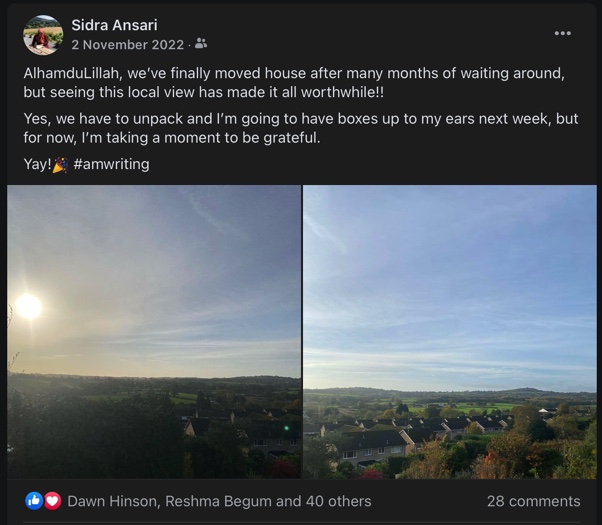This screenshot has width=602, height=525.
Task: Click the friends audience icon beside date
Action: 202,44
